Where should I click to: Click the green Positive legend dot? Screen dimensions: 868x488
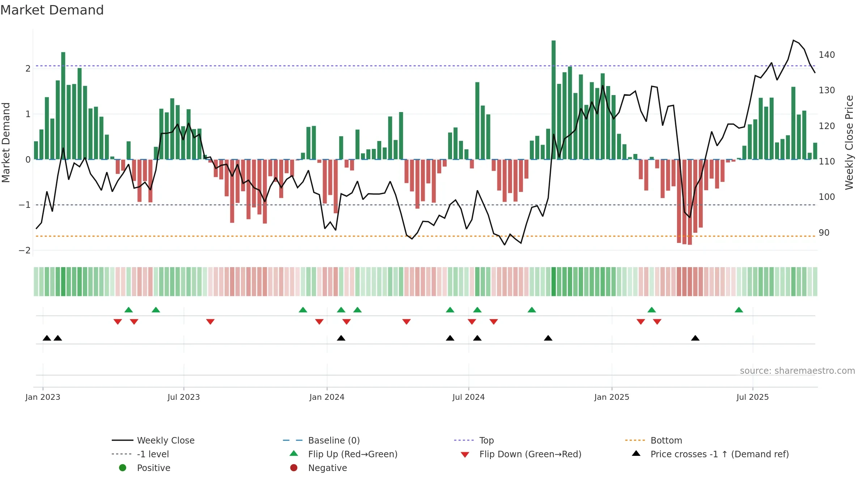coord(123,468)
